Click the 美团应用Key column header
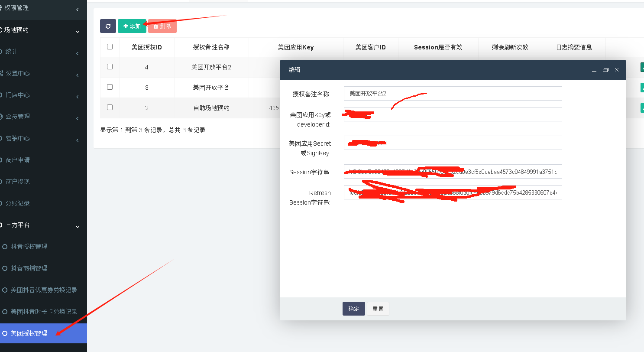Viewport: 644px width, 352px height. tap(296, 47)
